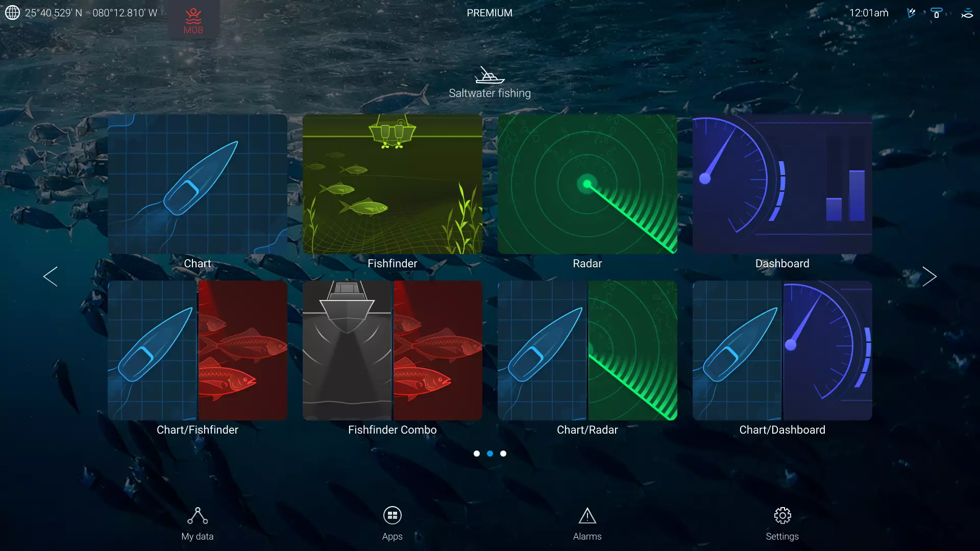Open the Apps launcher
Image resolution: width=980 pixels, height=551 pixels.
[x=393, y=524]
